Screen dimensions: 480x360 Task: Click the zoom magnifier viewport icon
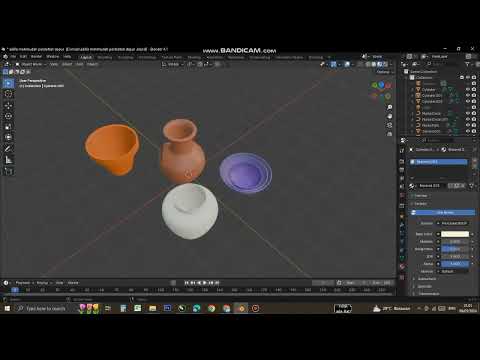point(389,107)
